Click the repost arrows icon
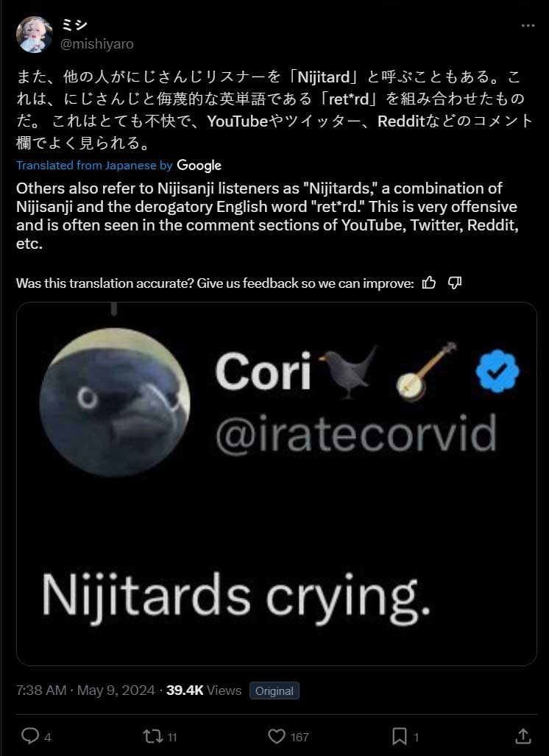Screen dimensions: 549x756 pyautogui.click(x=153, y=736)
